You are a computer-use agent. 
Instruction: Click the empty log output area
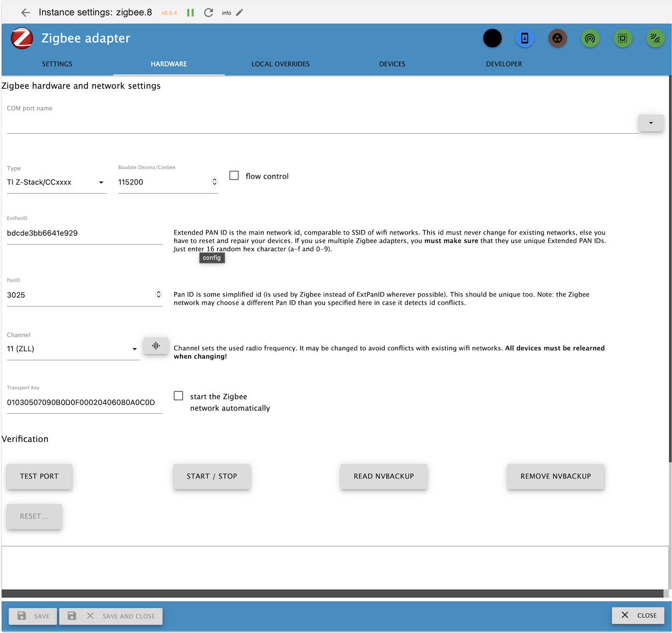click(x=335, y=568)
